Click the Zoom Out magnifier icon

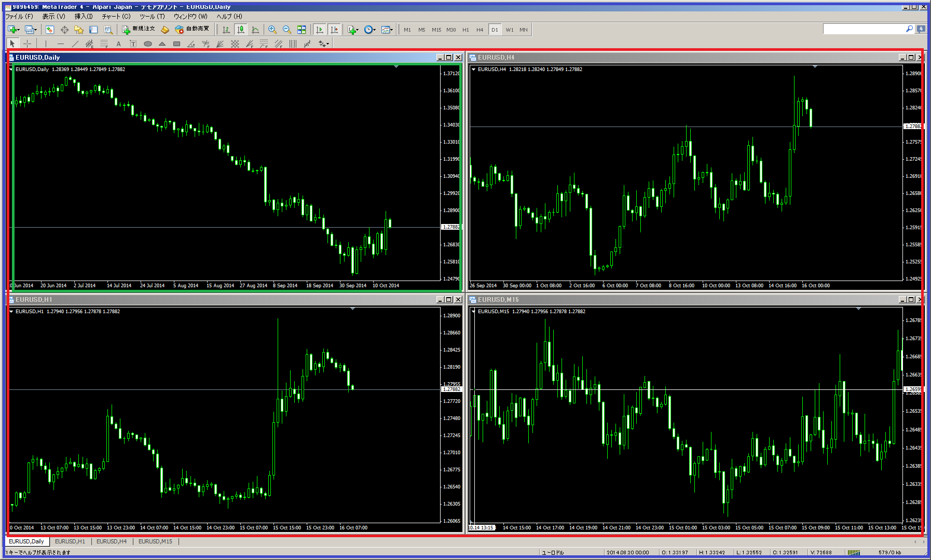[x=287, y=30]
